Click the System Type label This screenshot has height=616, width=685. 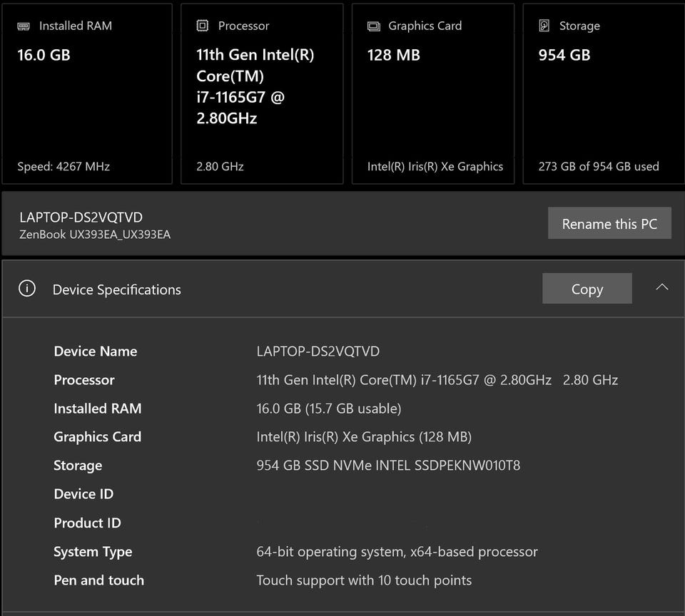(93, 553)
